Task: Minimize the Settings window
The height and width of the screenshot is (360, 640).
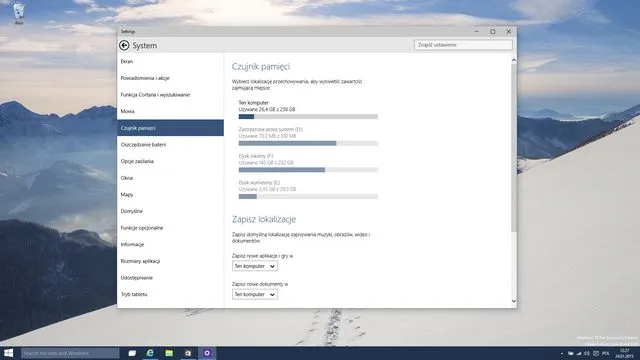Action: coord(476,31)
